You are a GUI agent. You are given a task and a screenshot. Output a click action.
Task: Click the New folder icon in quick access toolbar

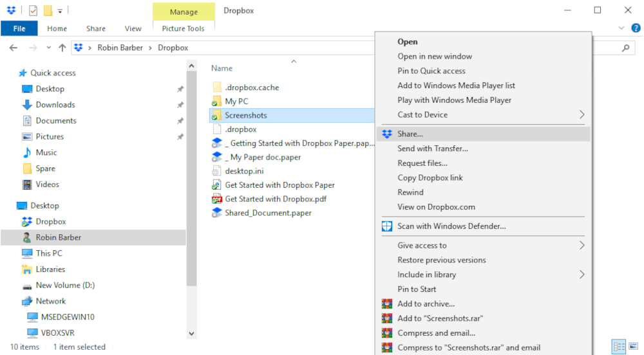[x=48, y=10]
